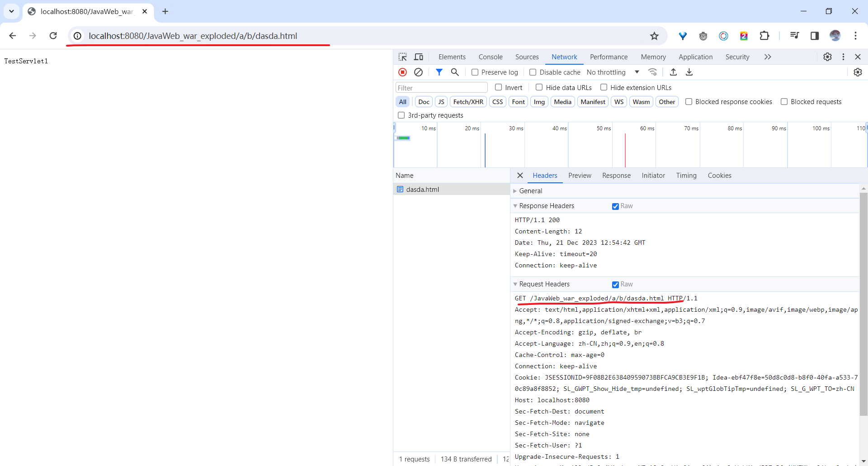Select the dasda.html request row

(x=451, y=189)
